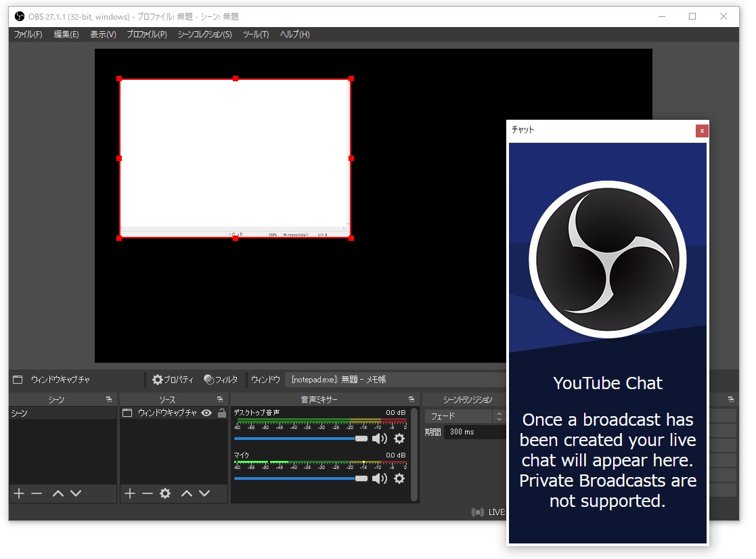
Task: Click the 期間 300 ms duration field
Action: (x=475, y=432)
